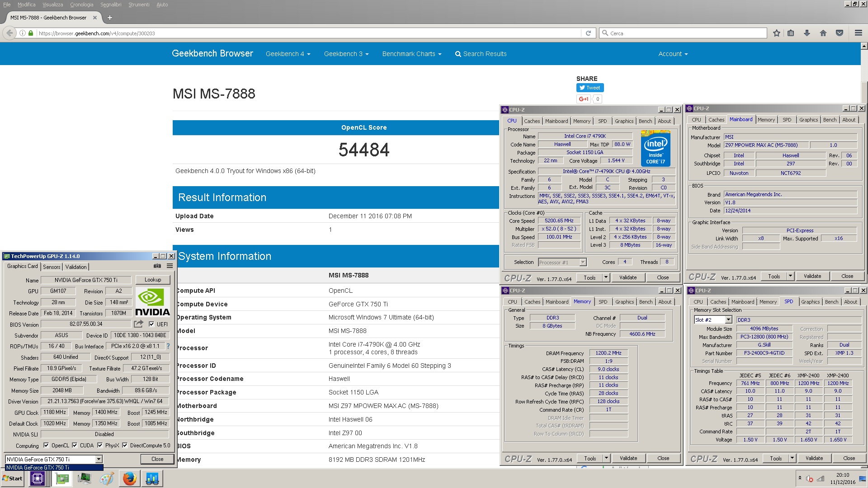Select Caches tab in CPU-Z CPU window
Screen dimensions: 868x488
pos(532,121)
